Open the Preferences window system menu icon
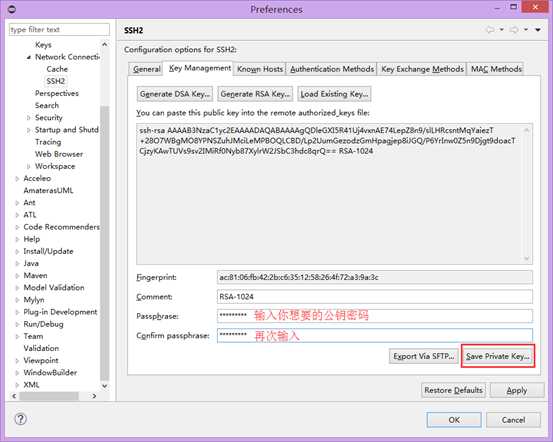 click(12, 9)
